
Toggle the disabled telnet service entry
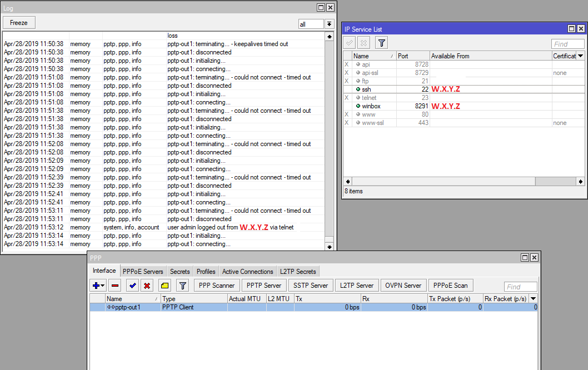pos(346,98)
